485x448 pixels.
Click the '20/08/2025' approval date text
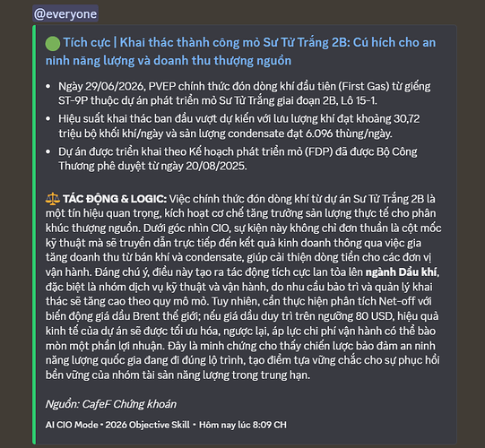(x=215, y=167)
